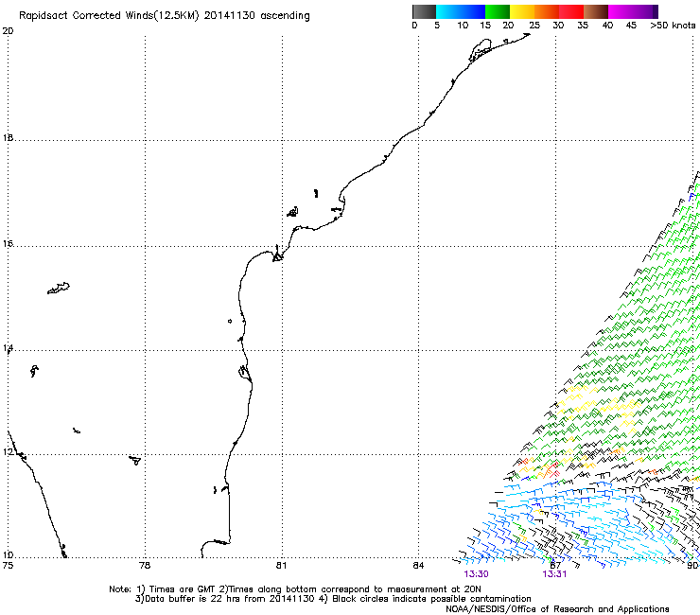Click the '45' label under the color bar
Screen dimensions: 700x615
(631, 26)
